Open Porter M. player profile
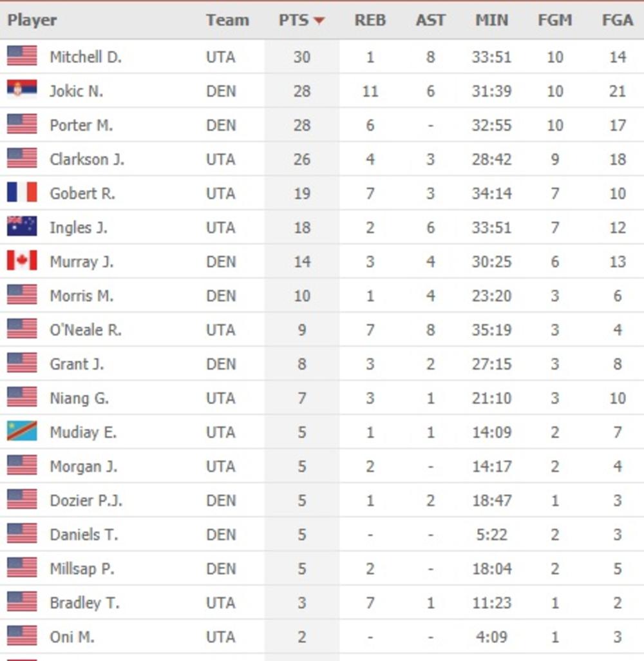The height and width of the screenshot is (661, 644). tap(81, 125)
